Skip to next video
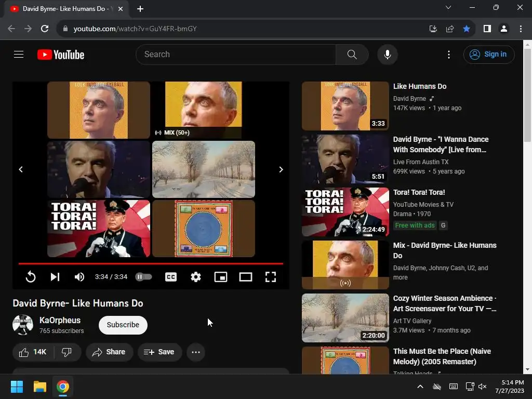This screenshot has height=399, width=532. 55,277
